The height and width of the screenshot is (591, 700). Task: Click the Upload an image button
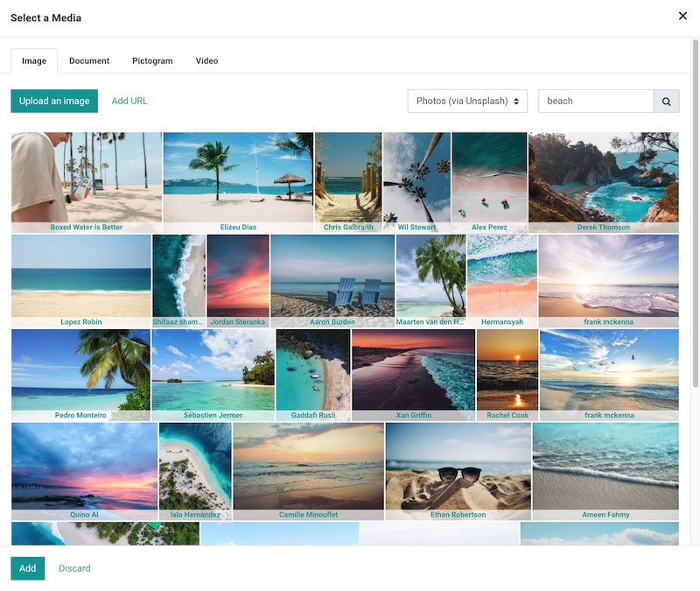(53, 101)
